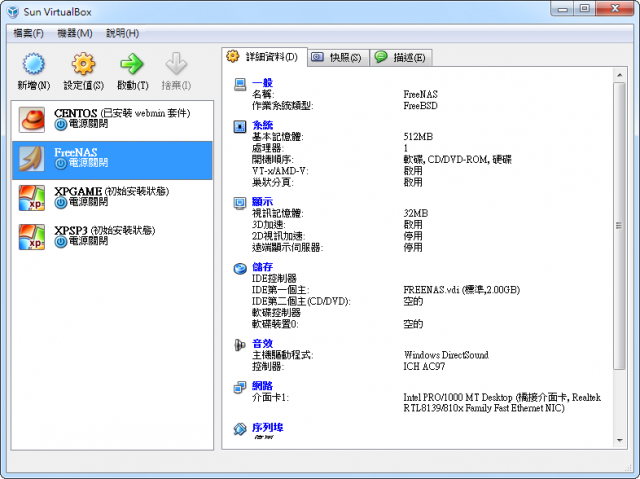The height and width of the screenshot is (479, 640).
Task: Click the Storage (儲存) disk icon
Action: click(240, 268)
